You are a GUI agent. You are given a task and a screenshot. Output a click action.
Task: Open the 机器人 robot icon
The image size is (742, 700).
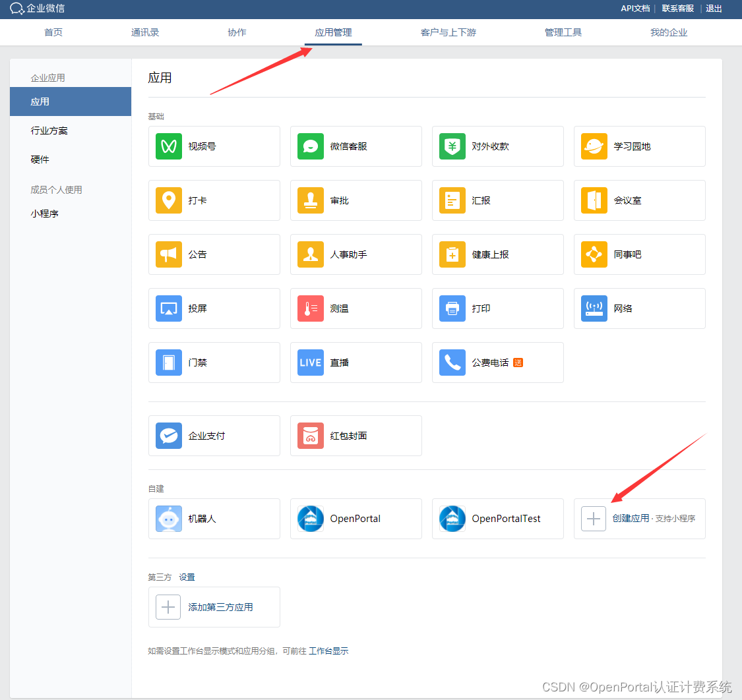click(169, 518)
